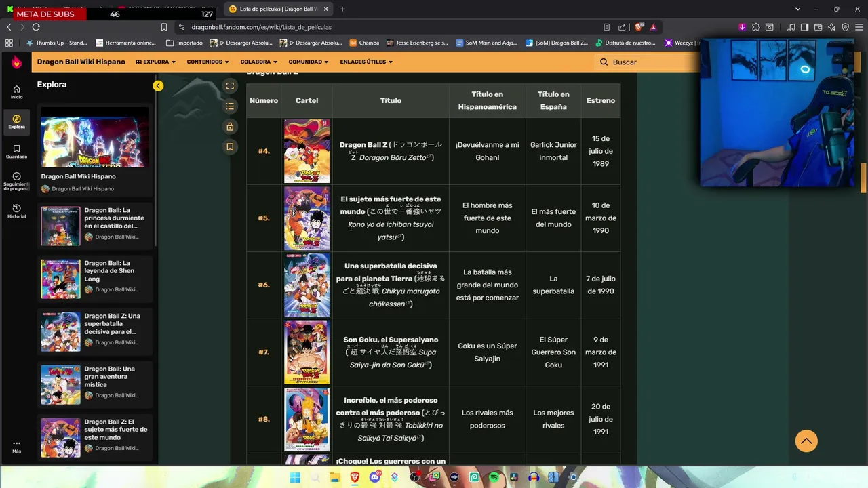This screenshot has height=488, width=868.
Task: Open Seguimiento de progreso in the sidebar
Action: point(16,181)
